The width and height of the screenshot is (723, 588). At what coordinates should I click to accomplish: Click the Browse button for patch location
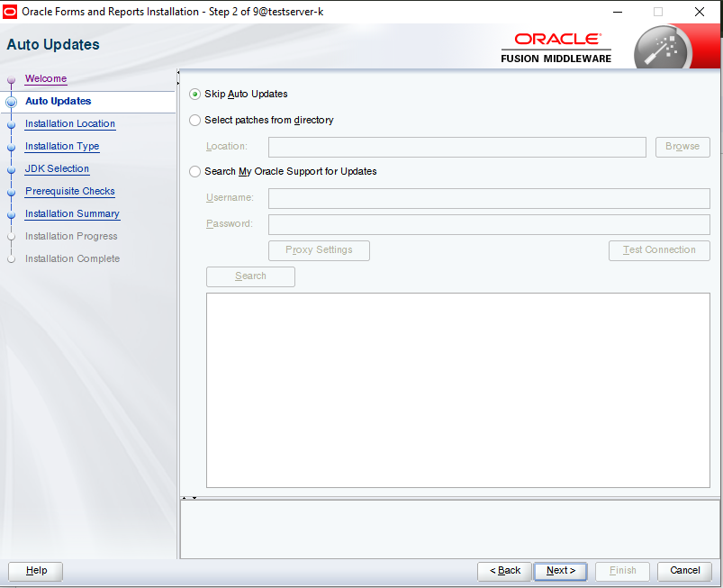coord(682,147)
